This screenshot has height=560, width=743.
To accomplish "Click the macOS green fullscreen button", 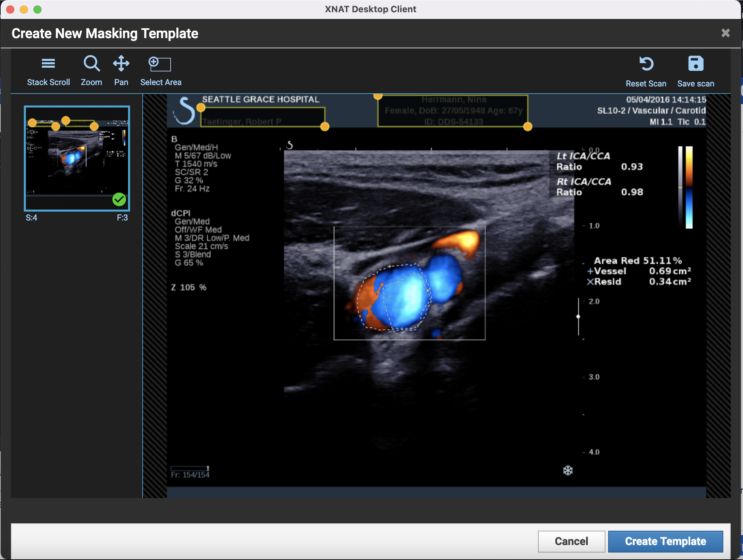I will point(37,10).
